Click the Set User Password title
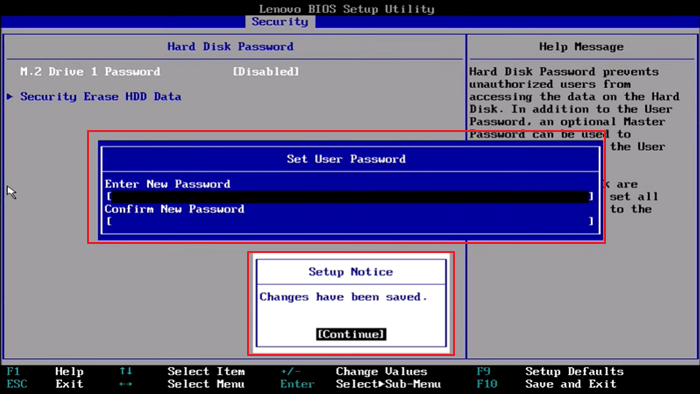This screenshot has height=394, width=700. coord(346,159)
